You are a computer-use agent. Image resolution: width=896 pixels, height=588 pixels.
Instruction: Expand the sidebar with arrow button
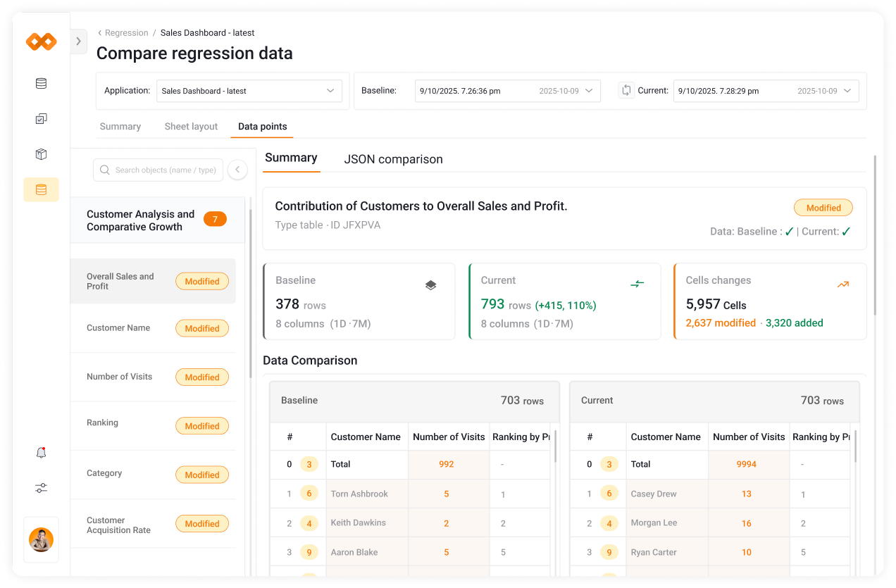[79, 42]
